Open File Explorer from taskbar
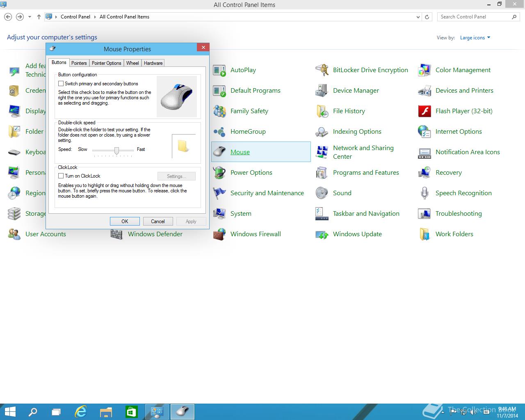The width and height of the screenshot is (525, 420). (106, 412)
